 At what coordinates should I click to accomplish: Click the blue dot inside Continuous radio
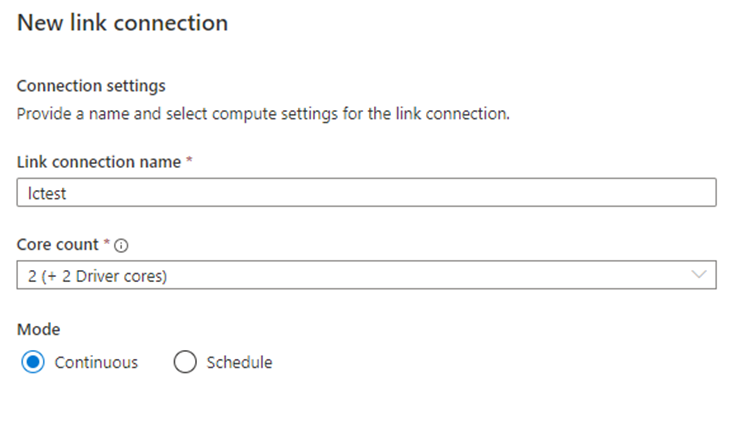pos(32,362)
